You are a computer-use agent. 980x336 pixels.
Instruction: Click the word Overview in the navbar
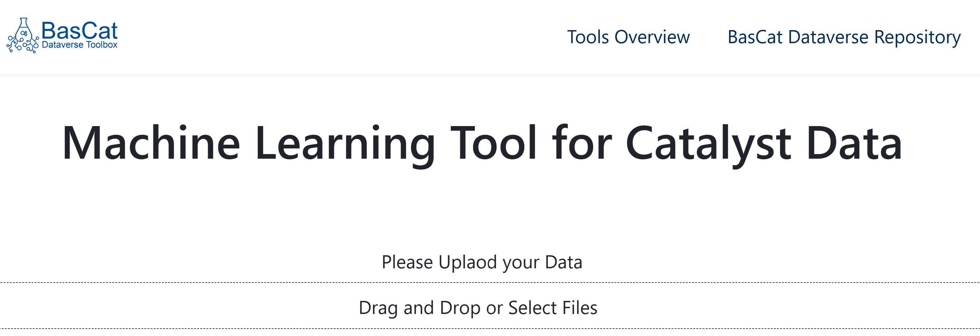pyautogui.click(x=652, y=37)
